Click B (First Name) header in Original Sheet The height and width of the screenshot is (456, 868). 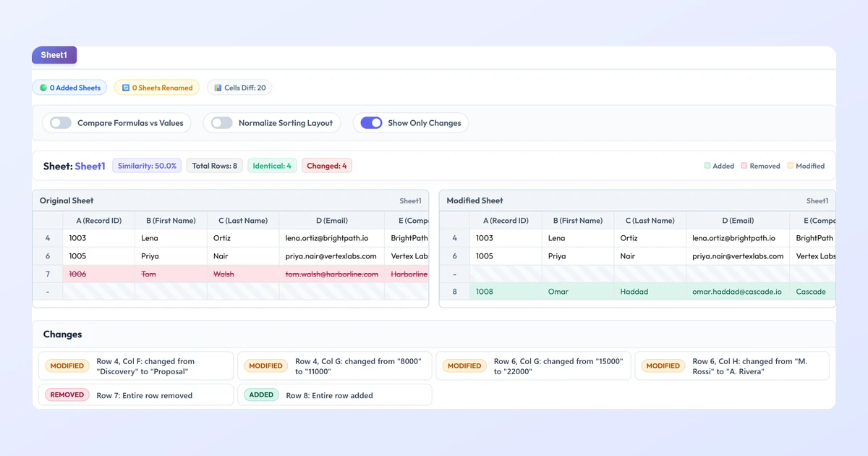click(x=171, y=221)
